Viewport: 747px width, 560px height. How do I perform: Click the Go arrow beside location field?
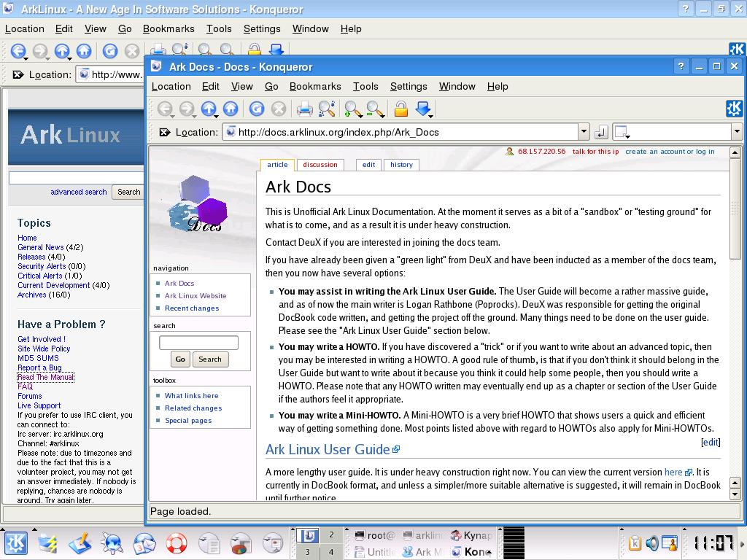tap(601, 132)
